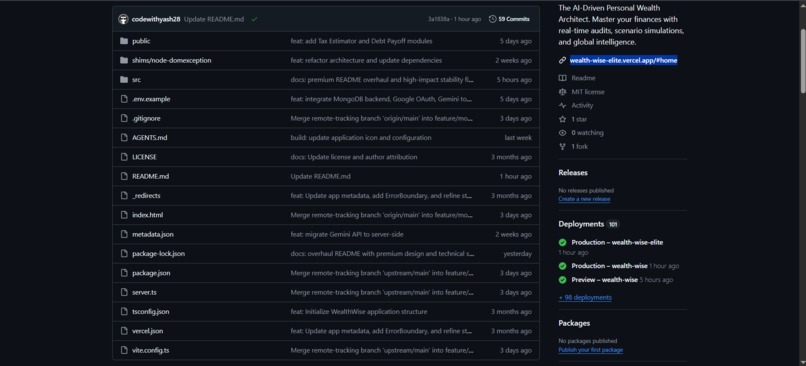Click the fork icon beside 1 fork
Viewport: 806px width, 366px height.
tap(562, 147)
